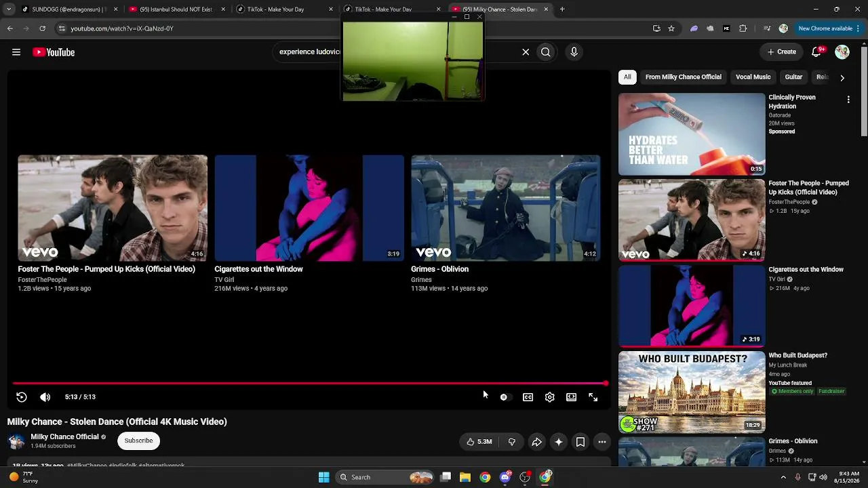The image size is (868, 488).
Task: Clear the YouTube search box
Action: [x=526, y=52]
